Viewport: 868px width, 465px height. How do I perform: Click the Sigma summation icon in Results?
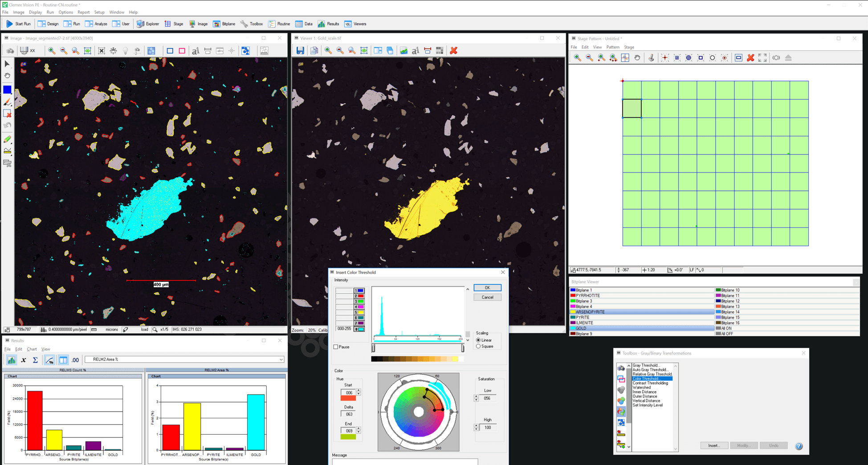click(x=35, y=360)
